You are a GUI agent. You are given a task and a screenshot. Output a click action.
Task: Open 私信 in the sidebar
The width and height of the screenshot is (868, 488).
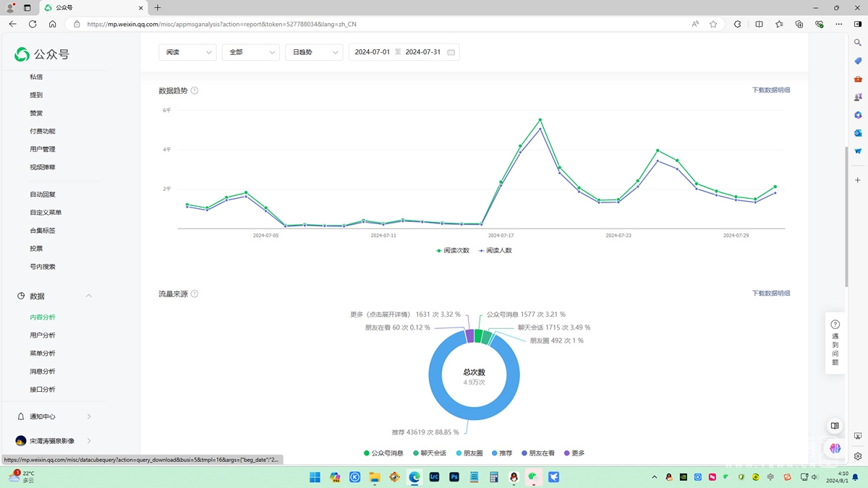(x=36, y=77)
